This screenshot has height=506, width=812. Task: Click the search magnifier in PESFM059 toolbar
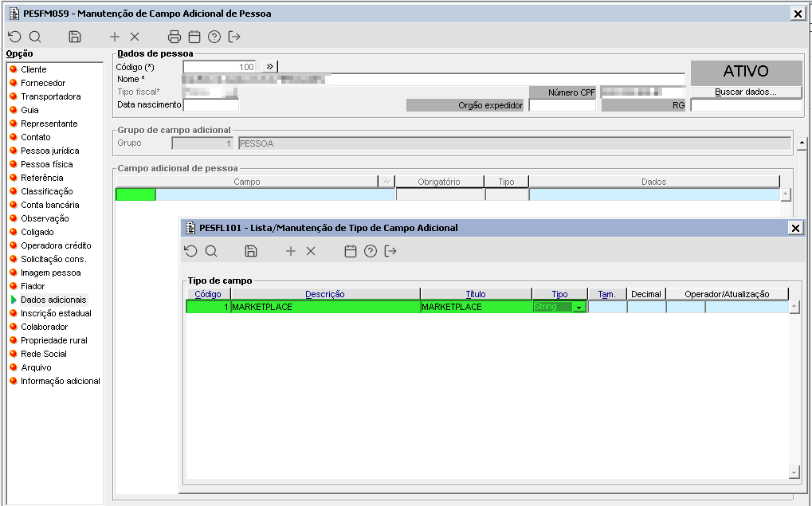click(35, 36)
